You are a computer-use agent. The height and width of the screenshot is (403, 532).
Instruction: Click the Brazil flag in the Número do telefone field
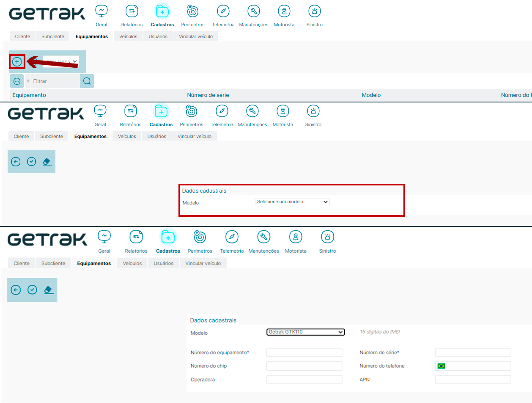[442, 366]
